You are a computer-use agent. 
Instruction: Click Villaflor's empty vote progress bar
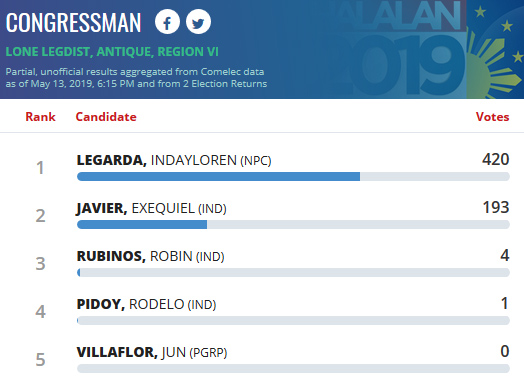tap(293, 369)
